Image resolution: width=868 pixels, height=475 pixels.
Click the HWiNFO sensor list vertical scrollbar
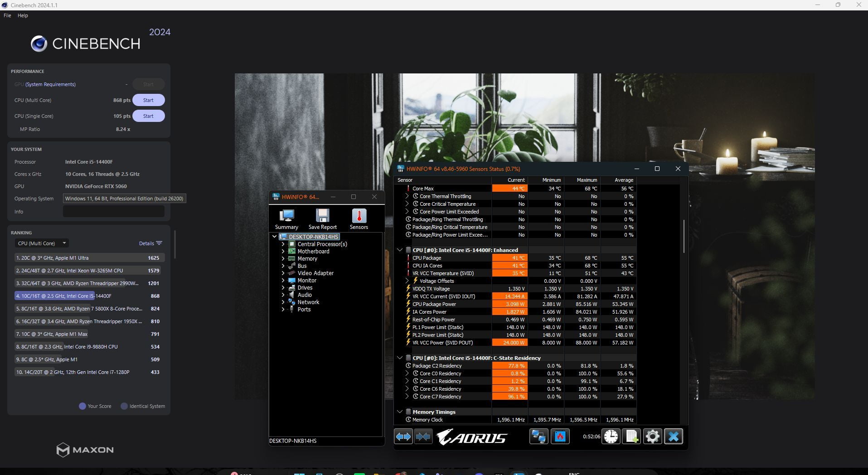[684, 236]
